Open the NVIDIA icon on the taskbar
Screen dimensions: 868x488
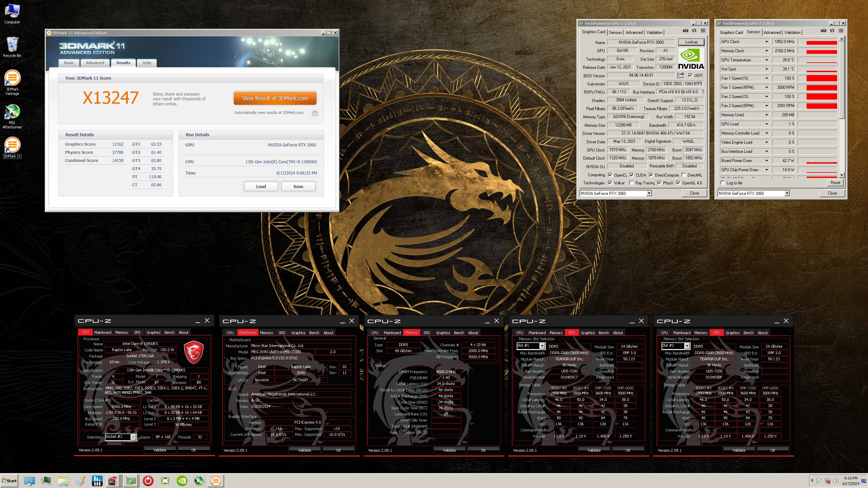[x=182, y=481]
